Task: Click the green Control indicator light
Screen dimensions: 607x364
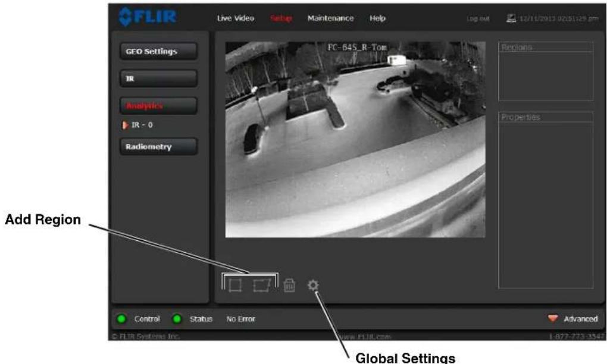Action: (121, 319)
